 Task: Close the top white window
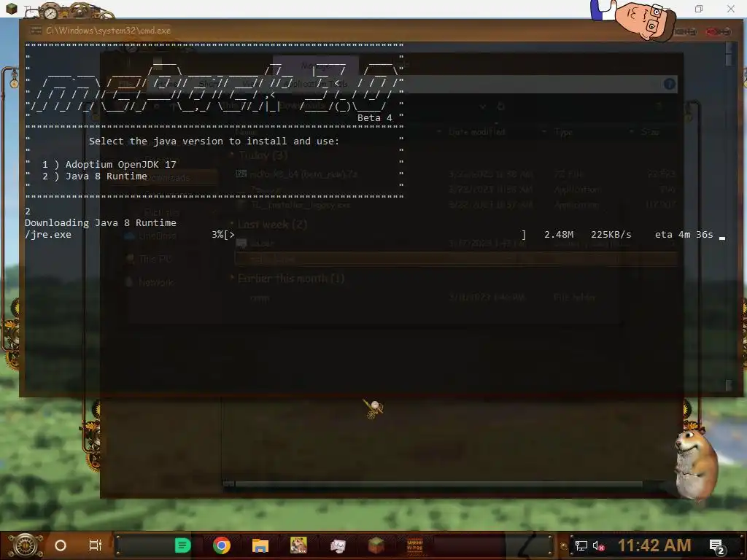tap(731, 9)
